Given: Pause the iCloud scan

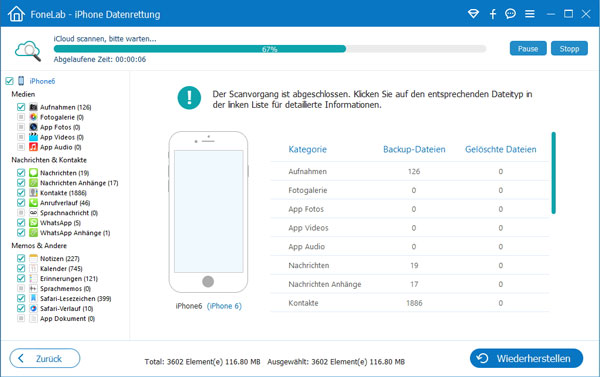Looking at the screenshot, I should pyautogui.click(x=528, y=49).
